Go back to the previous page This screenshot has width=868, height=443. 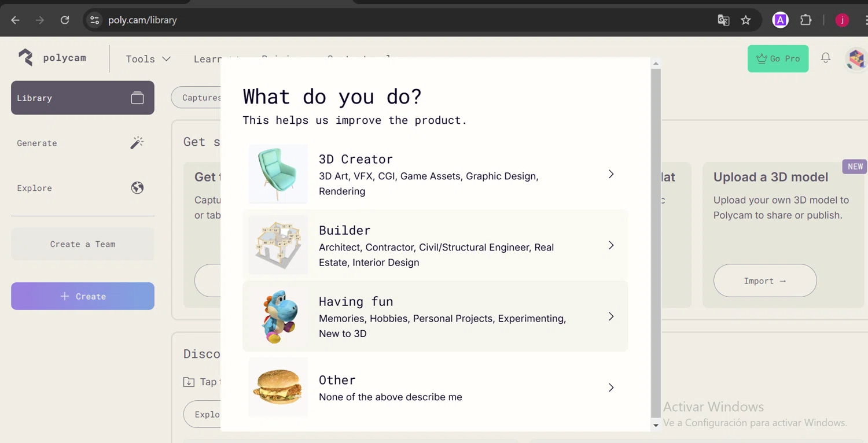[16, 20]
